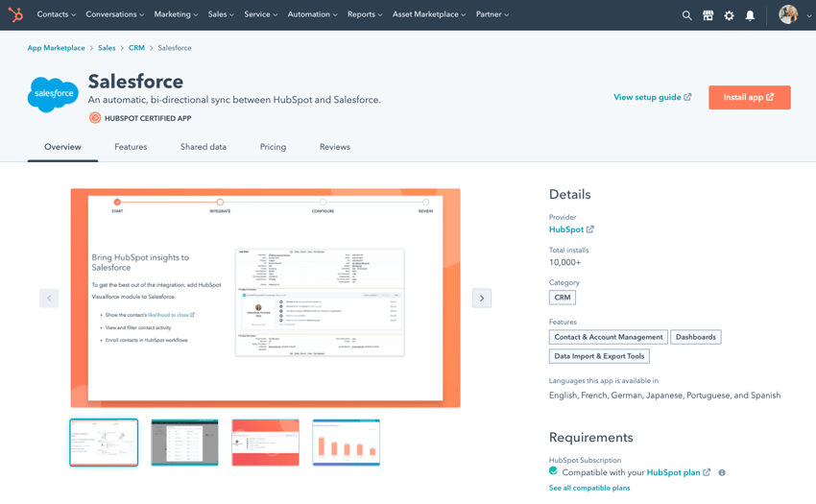Click the CRM category tag

562,298
